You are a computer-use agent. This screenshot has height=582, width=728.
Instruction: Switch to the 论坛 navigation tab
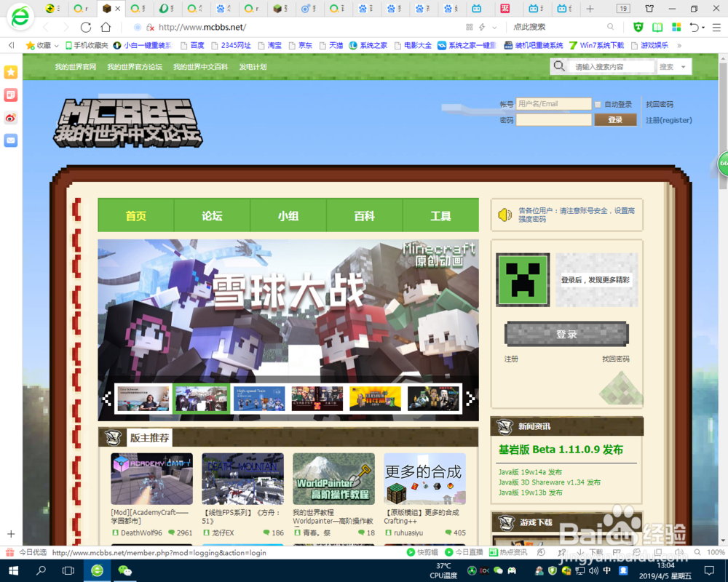click(x=211, y=215)
